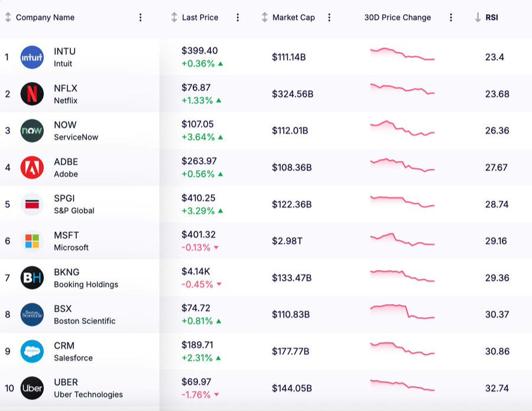
Task: Open the BKNG ticker link
Action: pos(66,272)
